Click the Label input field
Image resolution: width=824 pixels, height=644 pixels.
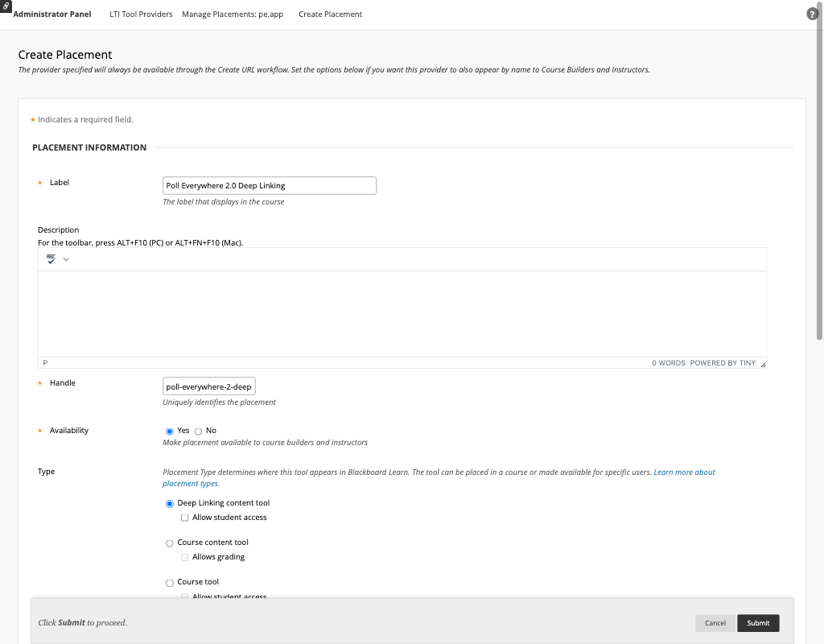[x=270, y=186]
